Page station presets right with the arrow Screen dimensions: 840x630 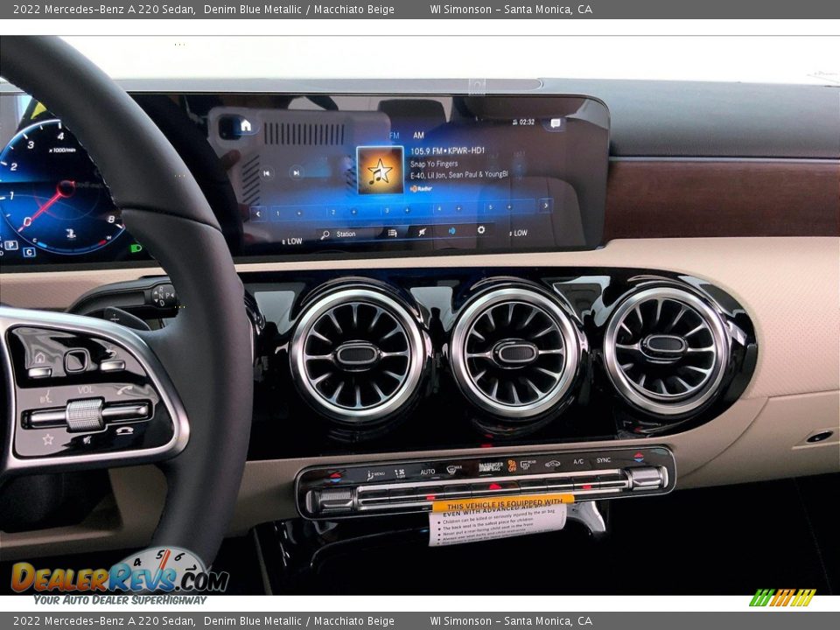point(546,205)
